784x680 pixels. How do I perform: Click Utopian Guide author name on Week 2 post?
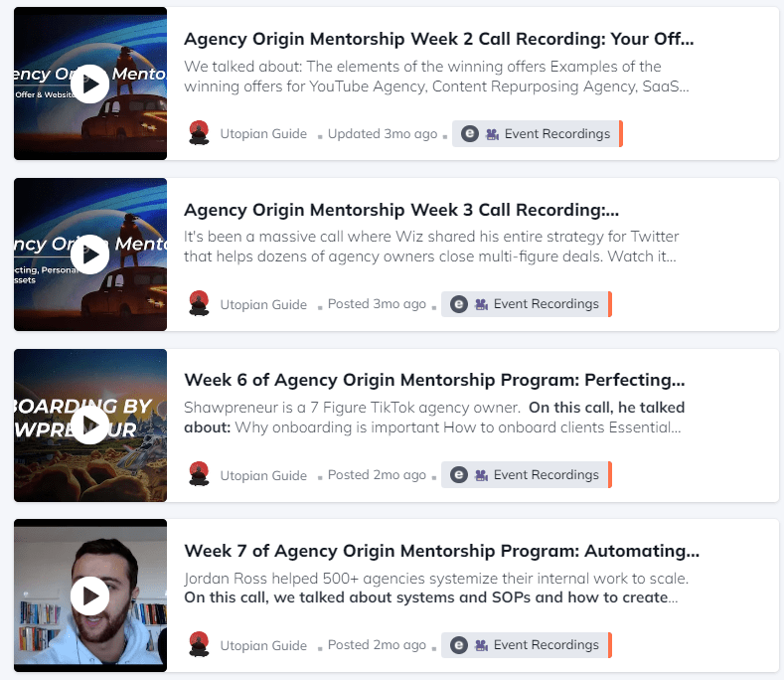pos(263,133)
